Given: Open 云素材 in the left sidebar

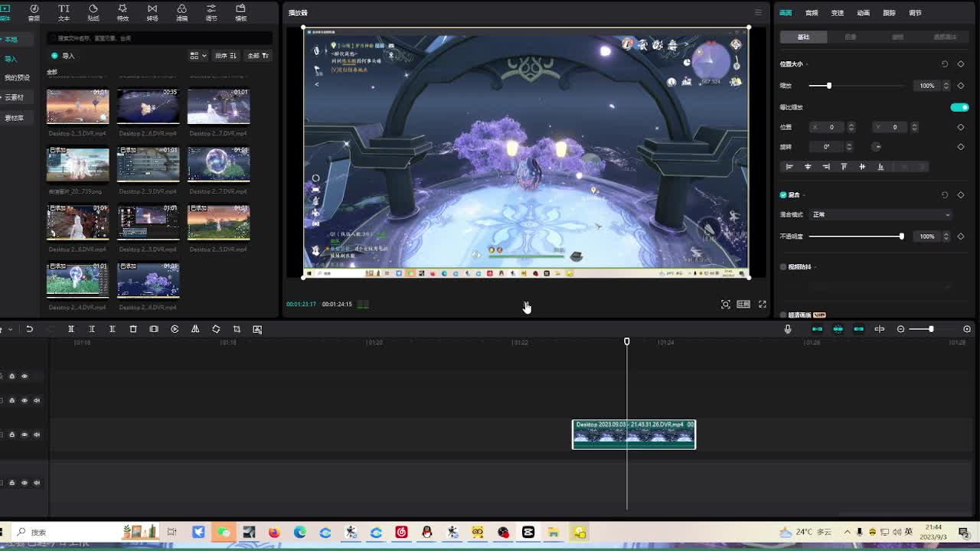Looking at the screenshot, I should (x=14, y=98).
